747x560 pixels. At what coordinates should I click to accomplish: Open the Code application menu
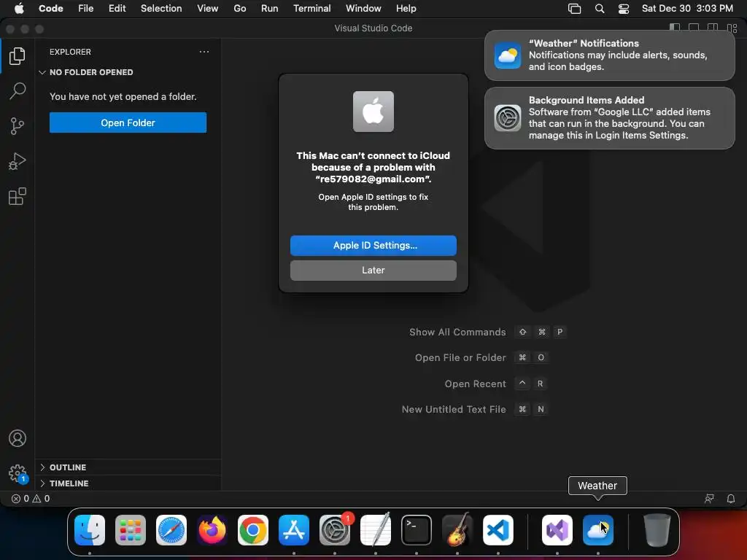point(50,9)
